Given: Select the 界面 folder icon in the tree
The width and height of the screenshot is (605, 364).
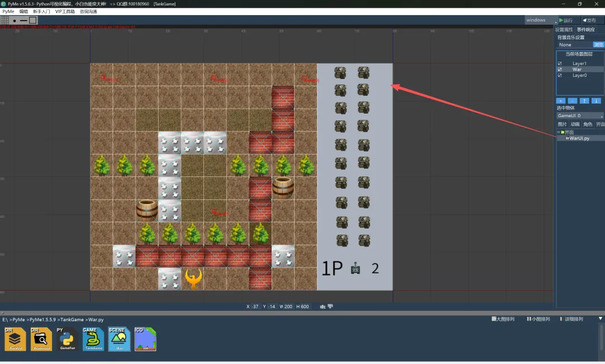Looking at the screenshot, I should point(563,132).
